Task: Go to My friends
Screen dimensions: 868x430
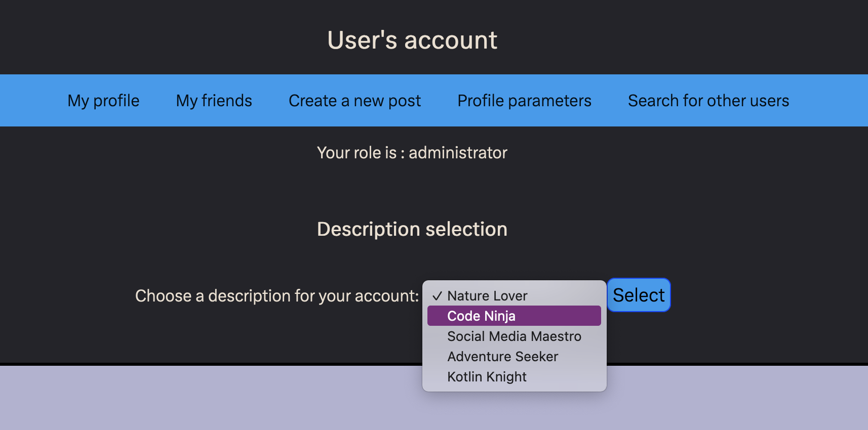Action: (214, 101)
